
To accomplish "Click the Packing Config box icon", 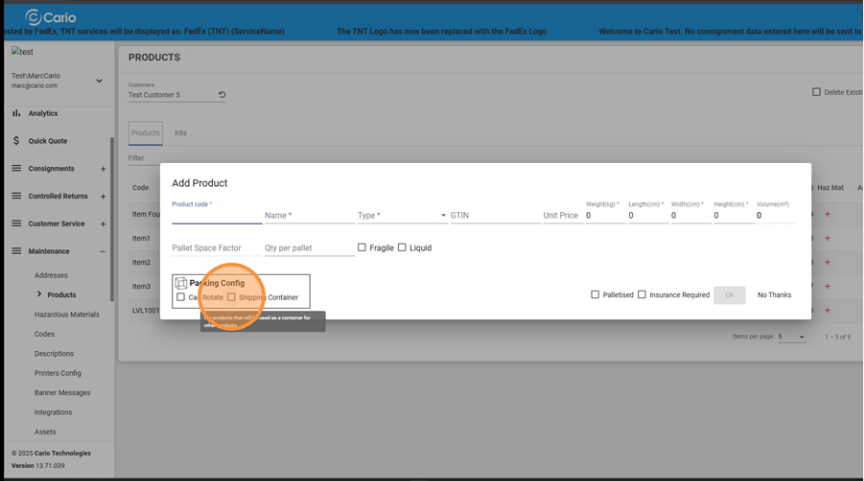I will 181,283.
